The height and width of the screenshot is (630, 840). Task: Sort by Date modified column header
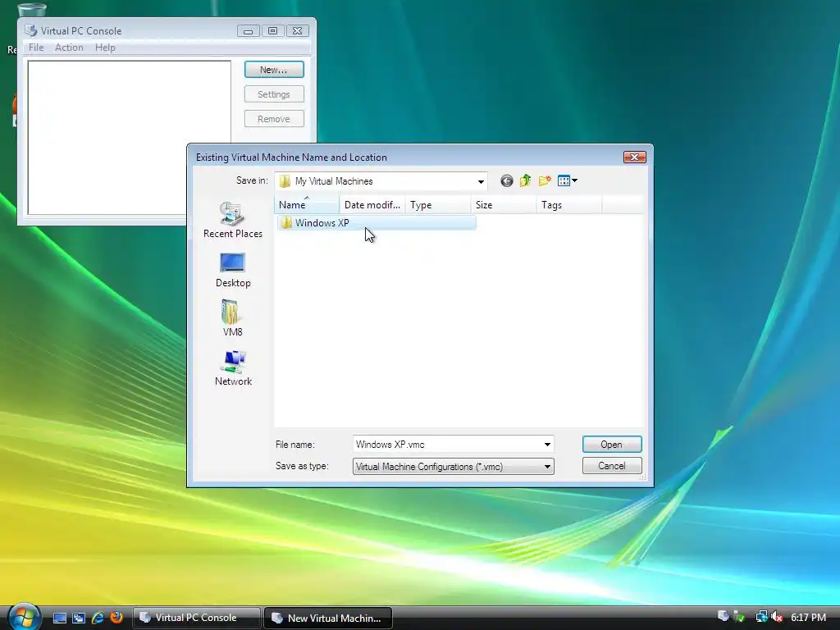[372, 204]
